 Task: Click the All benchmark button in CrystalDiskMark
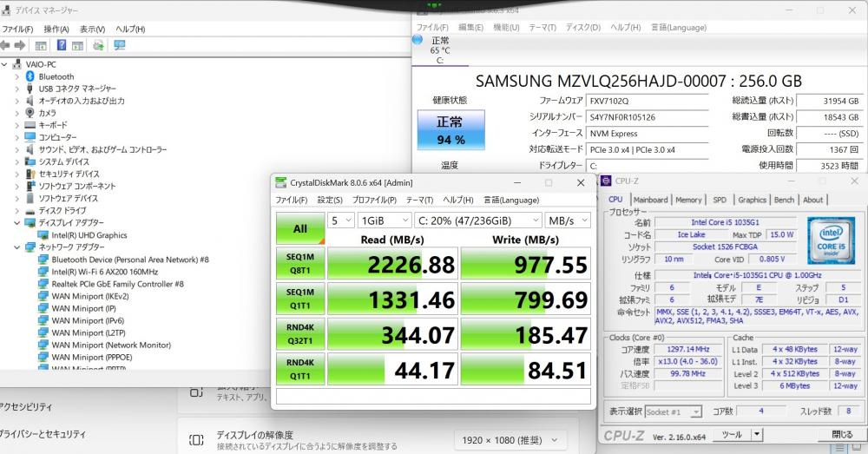[x=300, y=228]
